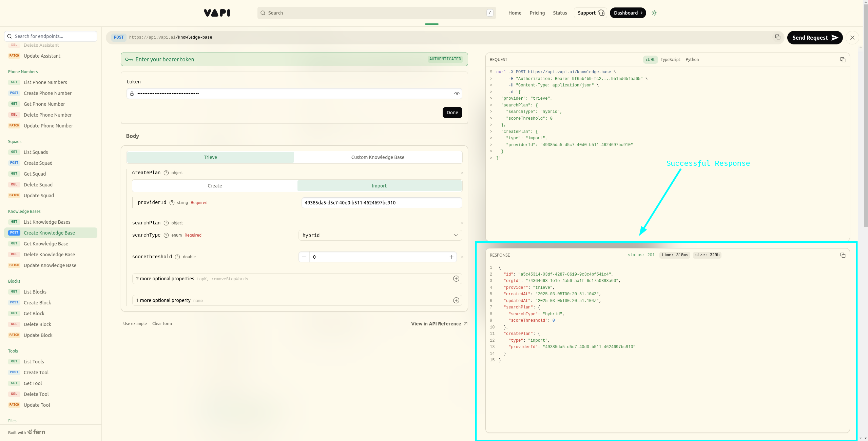
Task: Open Update Assistant endpoint
Action: pyautogui.click(x=51, y=56)
